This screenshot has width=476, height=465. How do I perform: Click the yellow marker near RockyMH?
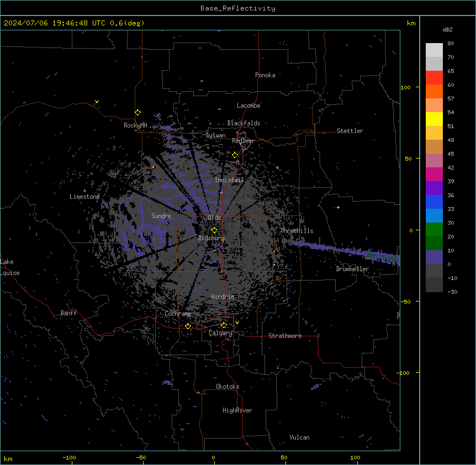[x=138, y=113]
